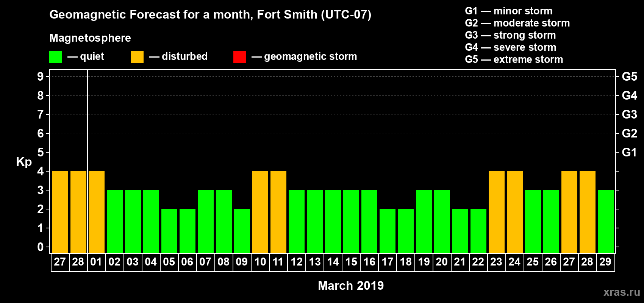The height and width of the screenshot is (303, 644).
Task: Click the green bar above date 09
Action: click(242, 231)
